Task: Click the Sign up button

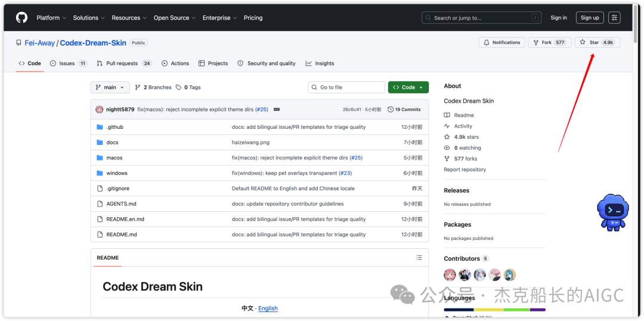Action: 590,18
